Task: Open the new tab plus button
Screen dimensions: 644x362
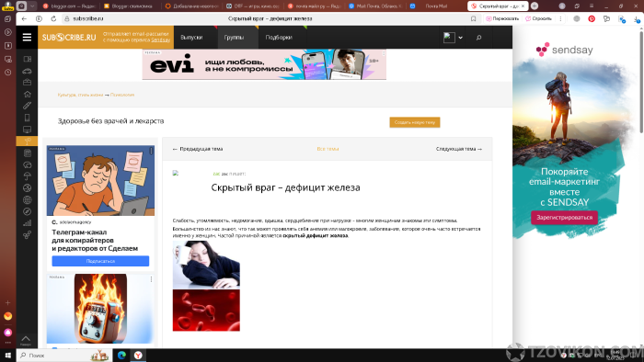Action: pyautogui.click(x=535, y=6)
